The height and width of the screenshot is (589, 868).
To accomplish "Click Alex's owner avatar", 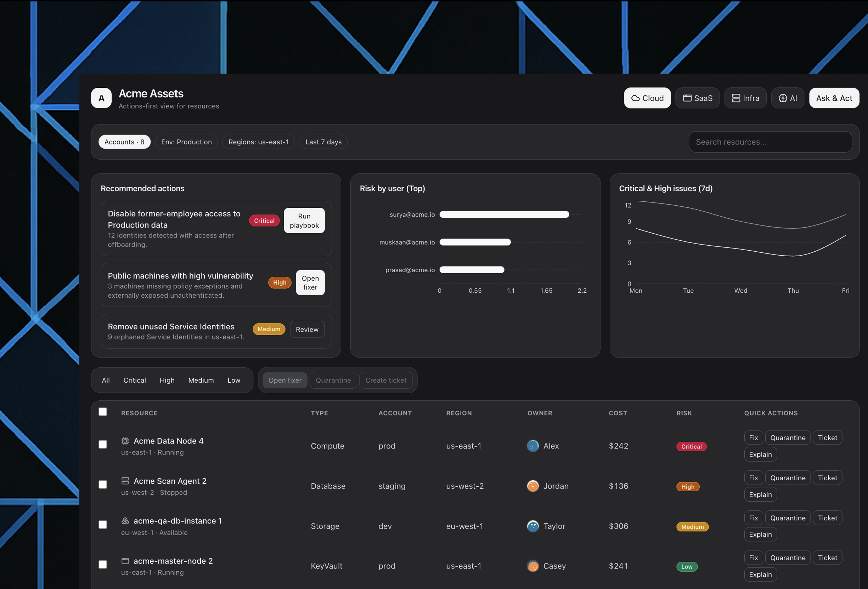I will pos(532,446).
